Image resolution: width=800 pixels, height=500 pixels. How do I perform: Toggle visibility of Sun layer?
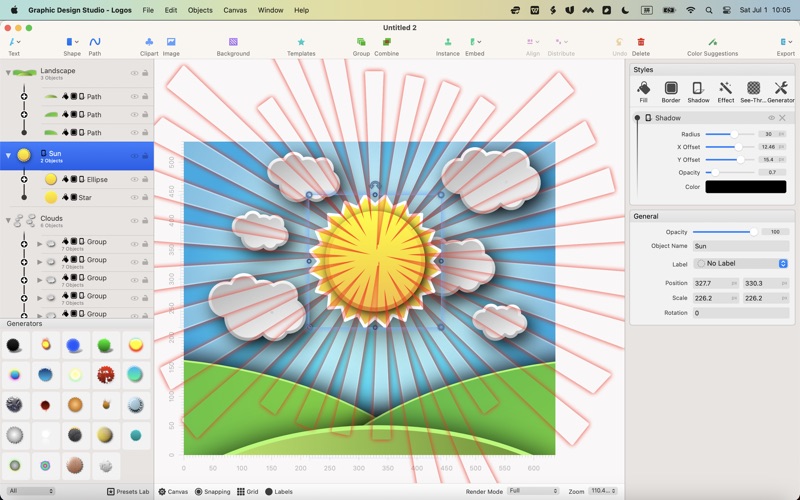(x=134, y=156)
